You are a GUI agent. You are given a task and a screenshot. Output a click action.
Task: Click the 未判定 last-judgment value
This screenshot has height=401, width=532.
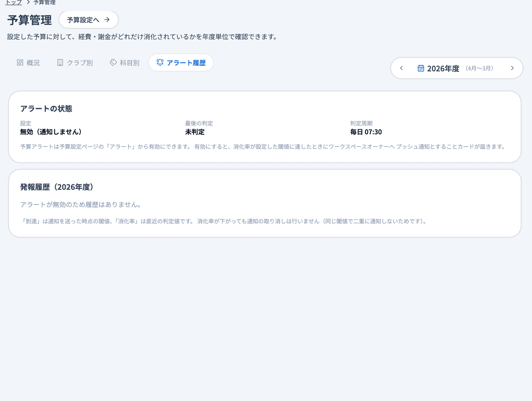(x=195, y=132)
